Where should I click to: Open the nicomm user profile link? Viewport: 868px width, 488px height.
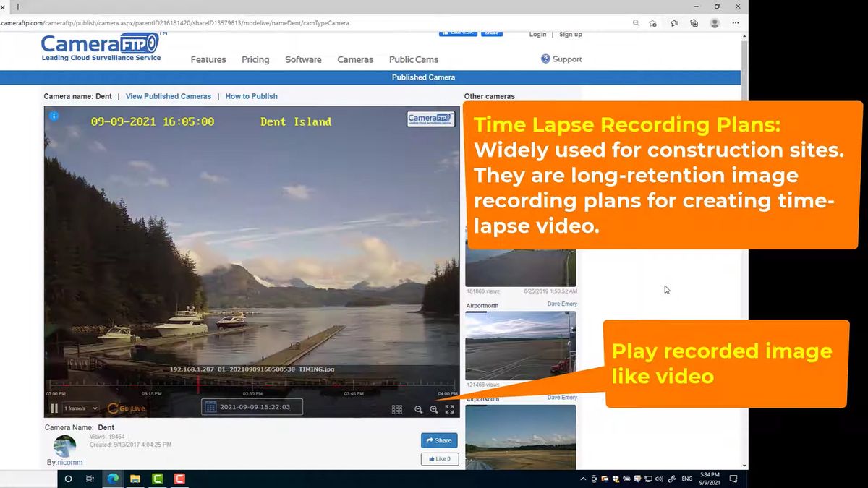(70, 462)
